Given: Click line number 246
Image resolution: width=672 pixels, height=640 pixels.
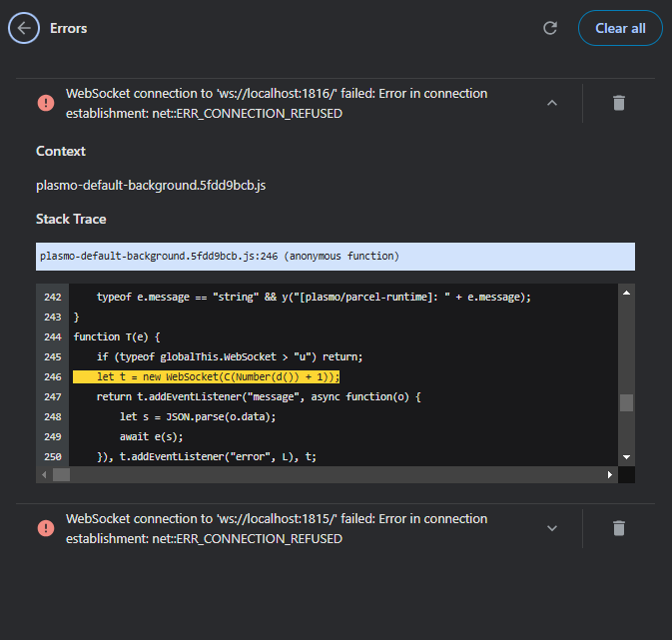Looking at the screenshot, I should 53,376.
